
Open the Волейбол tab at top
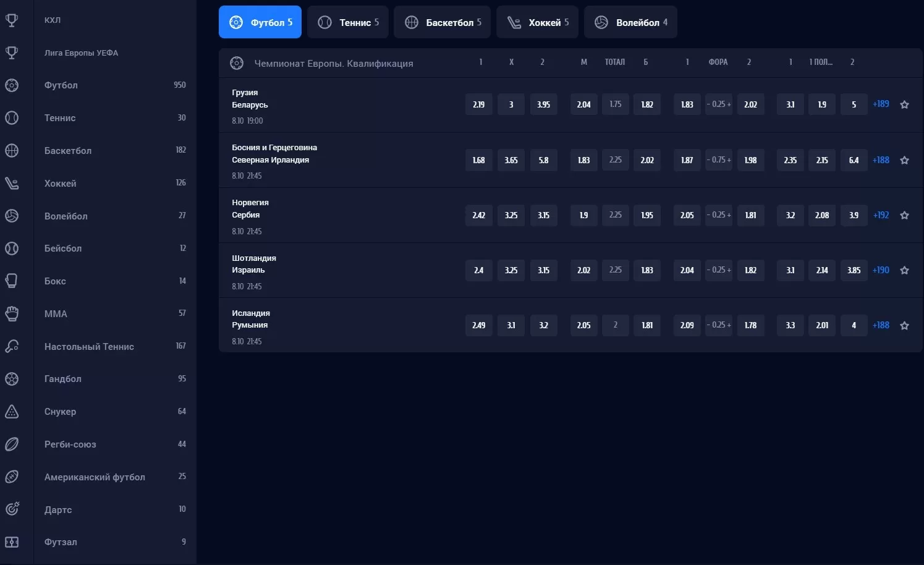[x=630, y=22]
